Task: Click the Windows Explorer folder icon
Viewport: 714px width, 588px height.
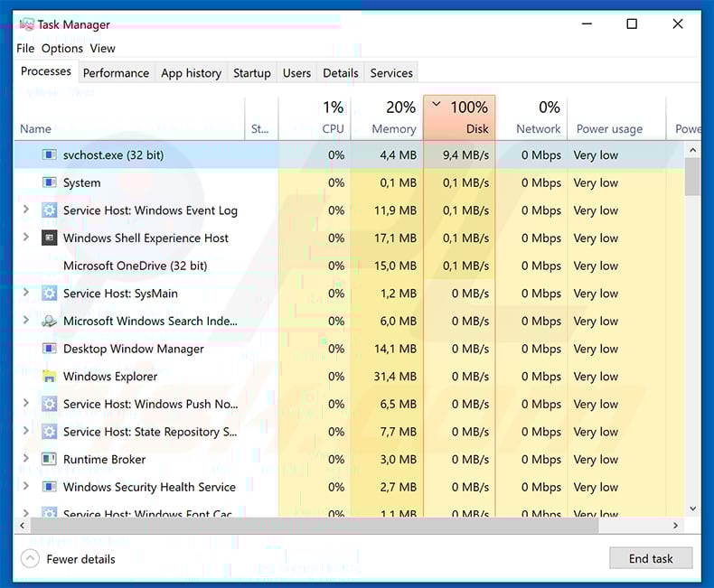Action: pos(49,377)
